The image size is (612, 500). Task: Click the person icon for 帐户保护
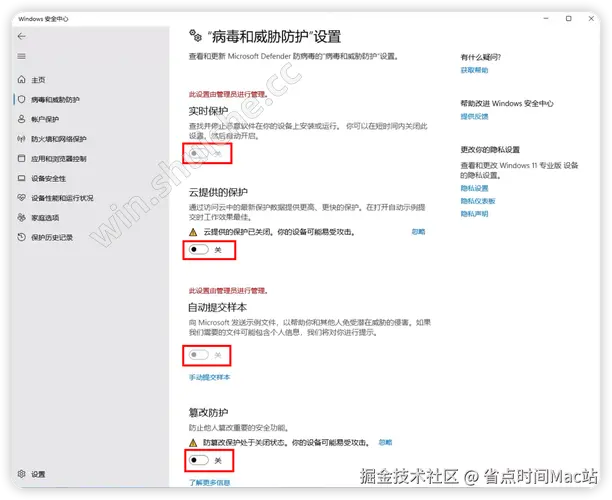(21, 119)
